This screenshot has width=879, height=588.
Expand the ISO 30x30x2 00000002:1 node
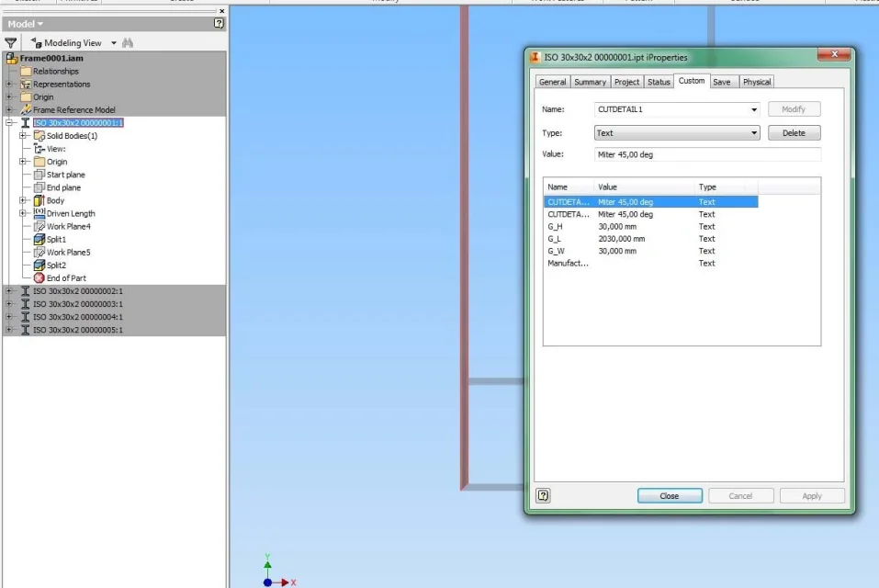coord(9,291)
